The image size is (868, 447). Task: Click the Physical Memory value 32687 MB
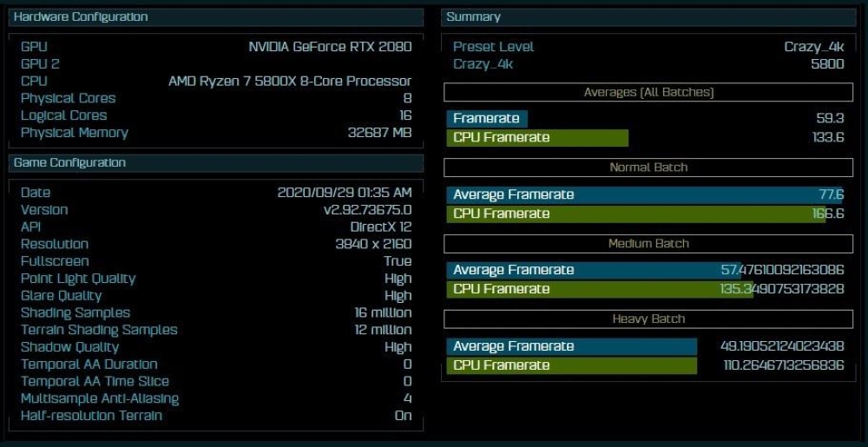(380, 133)
